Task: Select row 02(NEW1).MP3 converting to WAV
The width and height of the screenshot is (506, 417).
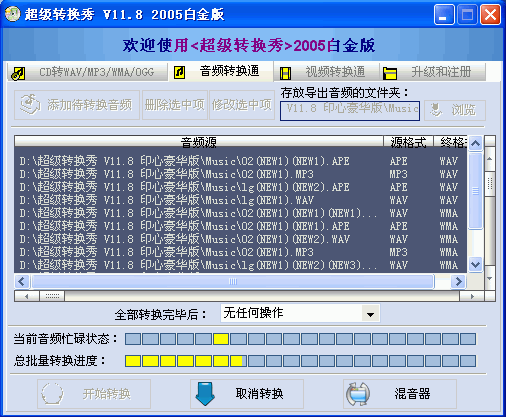Action: pos(241,174)
